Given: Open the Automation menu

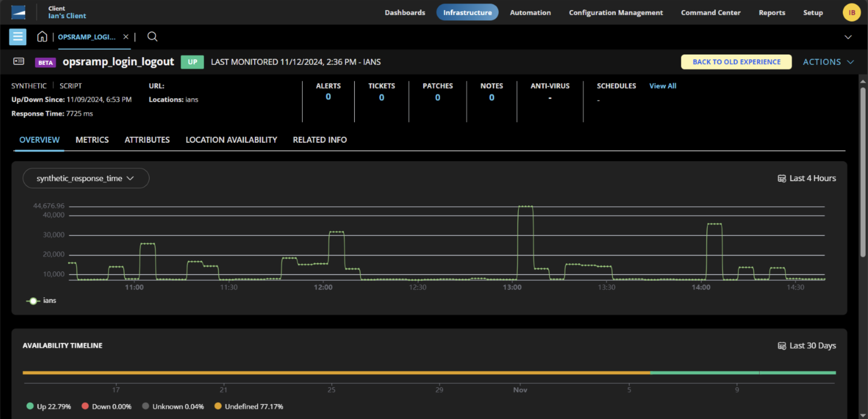Looking at the screenshot, I should pyautogui.click(x=530, y=13).
